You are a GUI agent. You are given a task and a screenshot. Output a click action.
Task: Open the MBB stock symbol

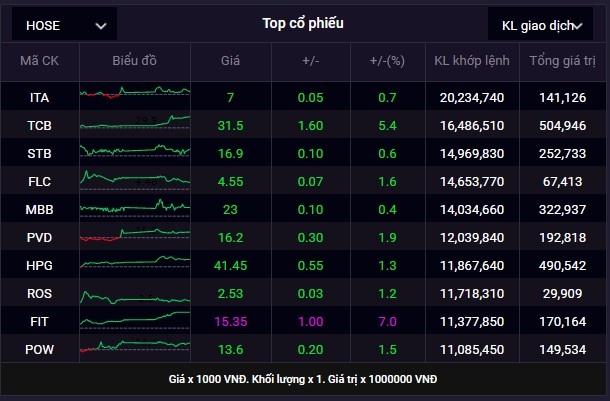tap(40, 210)
